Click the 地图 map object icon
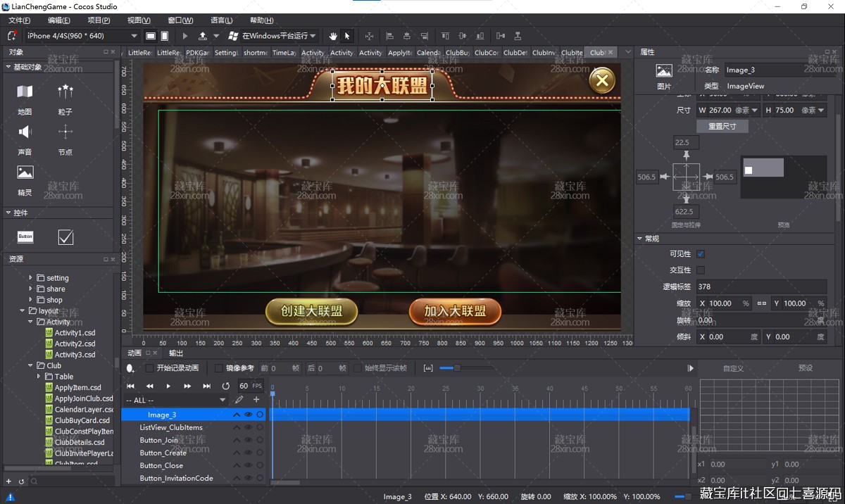Screen dimensions: 845x504 pyautogui.click(x=25, y=92)
